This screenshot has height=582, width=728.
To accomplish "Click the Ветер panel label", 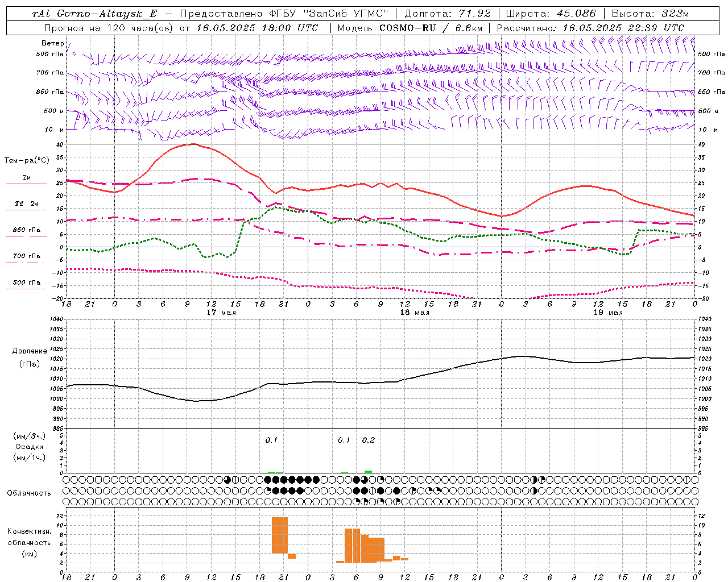I will 52,43.
